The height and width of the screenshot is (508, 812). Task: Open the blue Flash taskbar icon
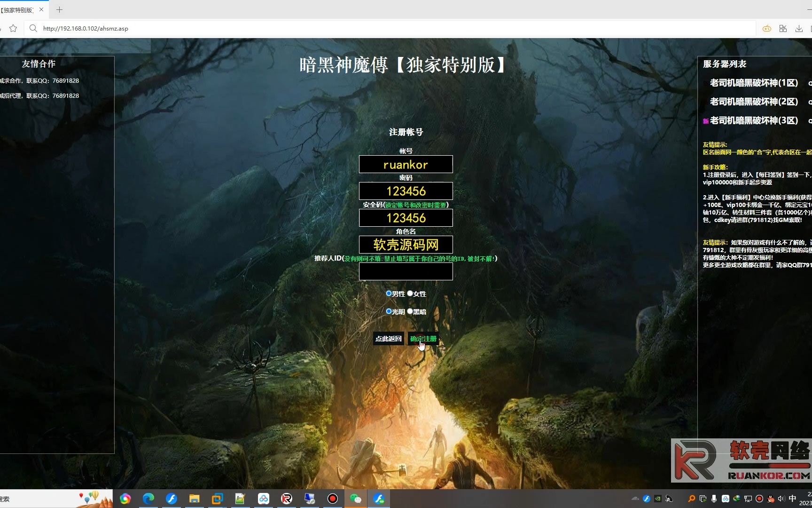coord(172,499)
